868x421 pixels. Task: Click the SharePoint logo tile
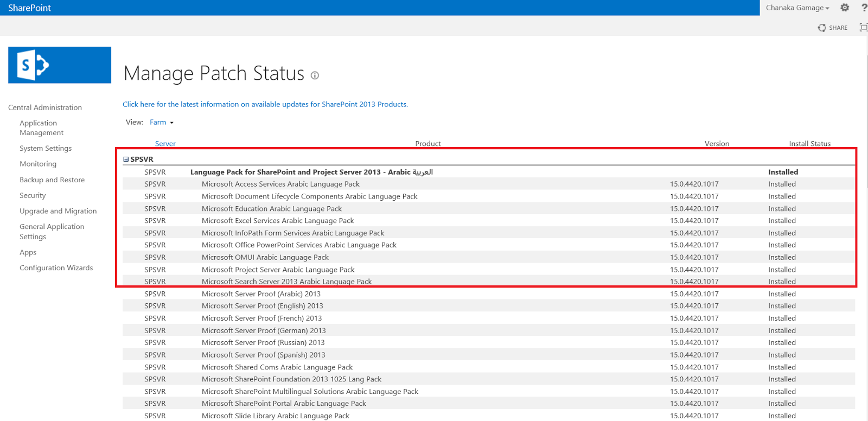60,65
